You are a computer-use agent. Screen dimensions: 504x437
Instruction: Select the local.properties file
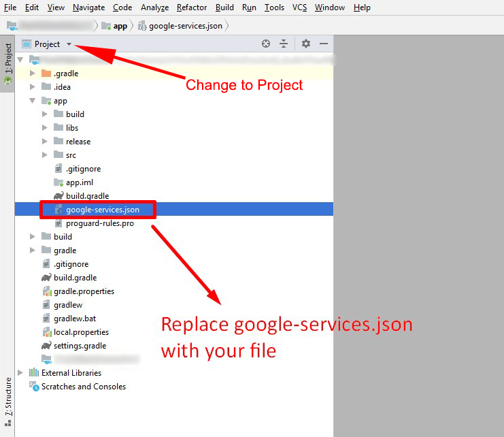pos(81,332)
